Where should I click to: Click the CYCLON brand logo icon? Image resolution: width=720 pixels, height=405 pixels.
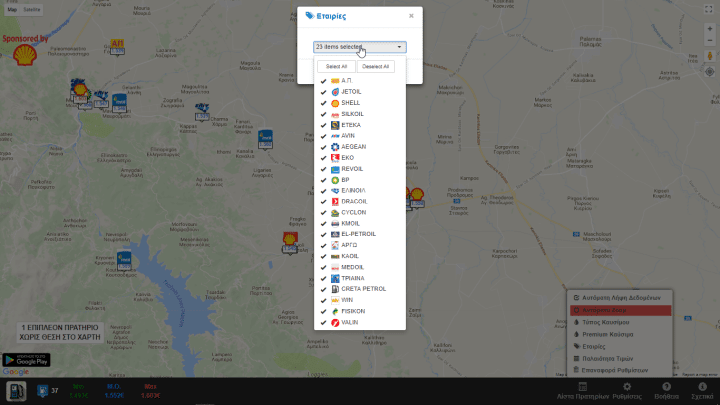(x=335, y=213)
